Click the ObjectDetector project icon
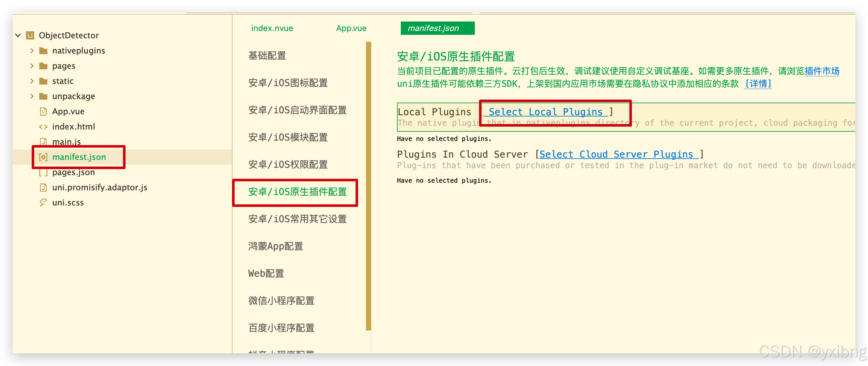Screen dimensions: 868x366 pyautogui.click(x=30, y=35)
